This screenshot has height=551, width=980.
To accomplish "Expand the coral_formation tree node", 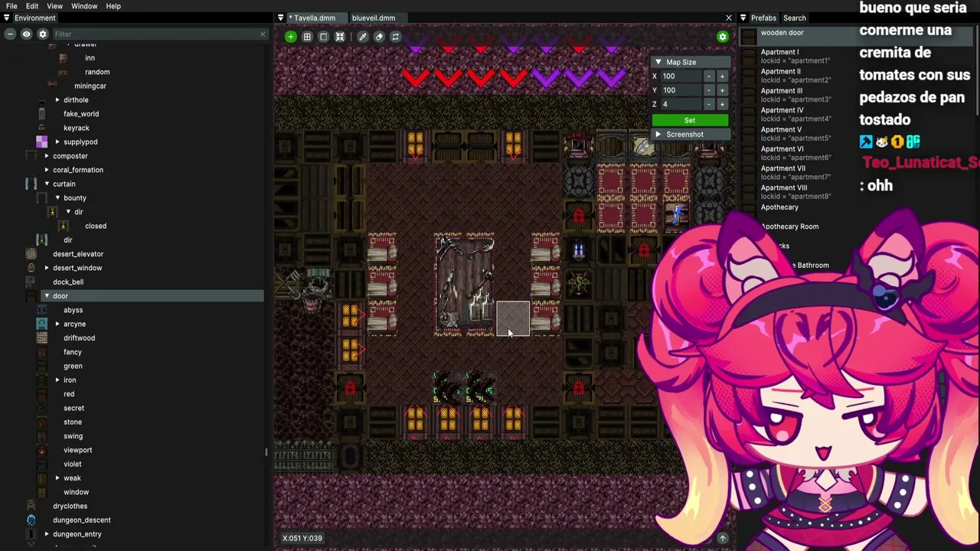I will [x=47, y=170].
